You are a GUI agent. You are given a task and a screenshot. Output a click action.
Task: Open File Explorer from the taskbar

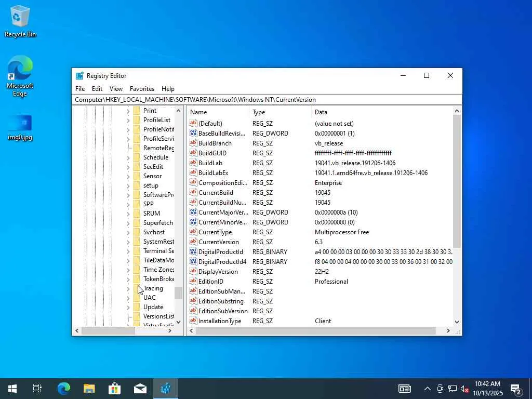[89, 389]
